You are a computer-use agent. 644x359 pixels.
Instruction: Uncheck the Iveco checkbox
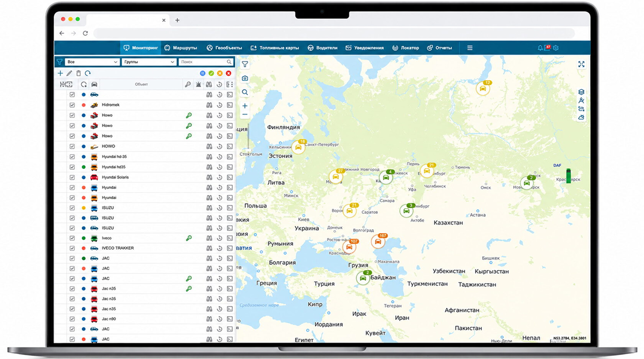click(72, 238)
